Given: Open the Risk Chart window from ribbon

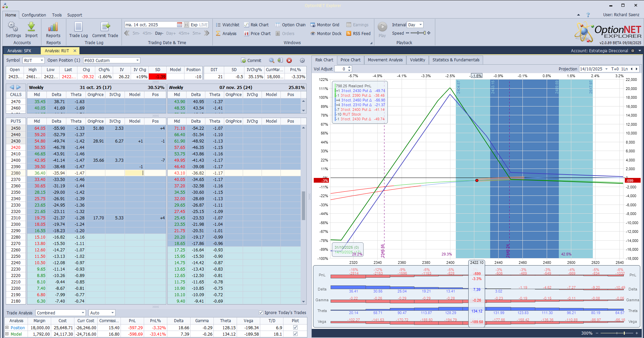Looking at the screenshot, I should 256,25.
